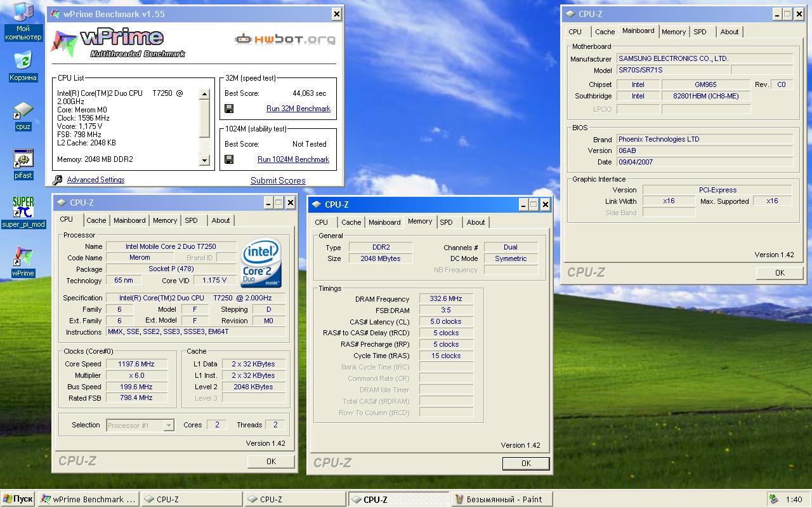
Task: Click the system tray icon near clock
Action: click(775, 499)
